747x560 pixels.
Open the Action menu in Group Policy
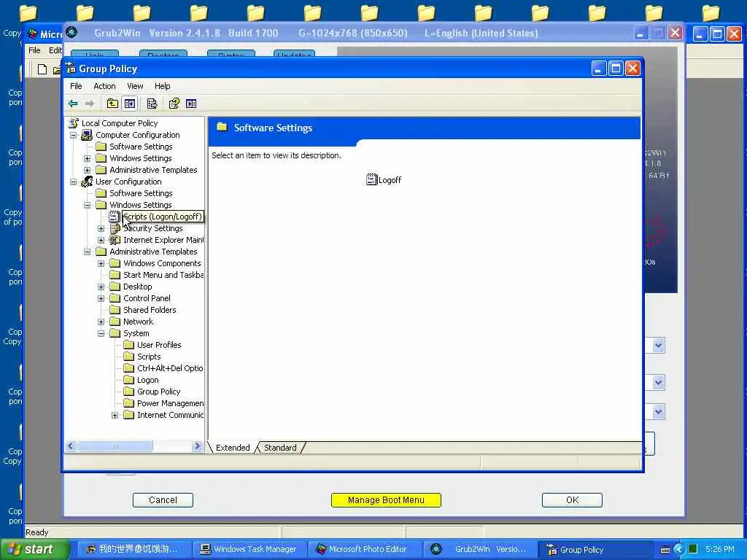click(x=104, y=86)
